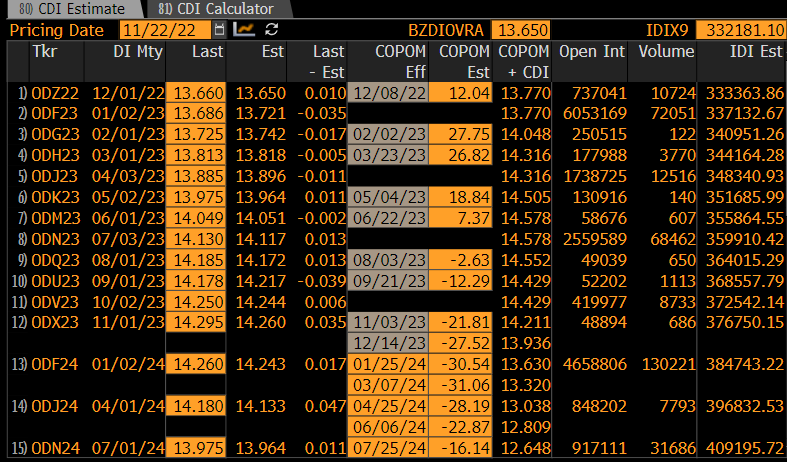
Task: Edit Last price 14.185 for ODQ23
Action: click(196, 260)
